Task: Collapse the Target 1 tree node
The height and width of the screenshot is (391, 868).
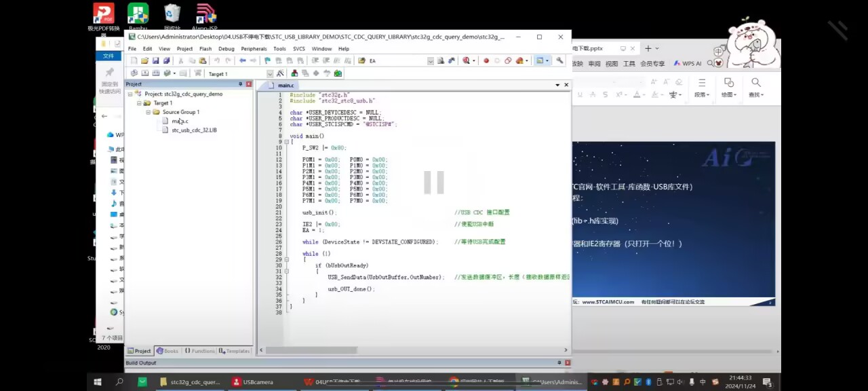Action: click(x=139, y=103)
